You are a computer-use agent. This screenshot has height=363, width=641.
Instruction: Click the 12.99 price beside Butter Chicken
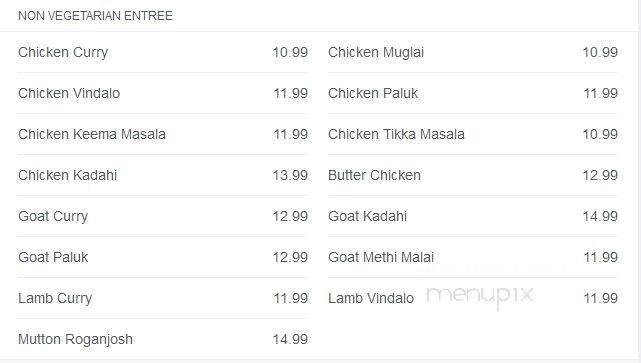coord(600,175)
